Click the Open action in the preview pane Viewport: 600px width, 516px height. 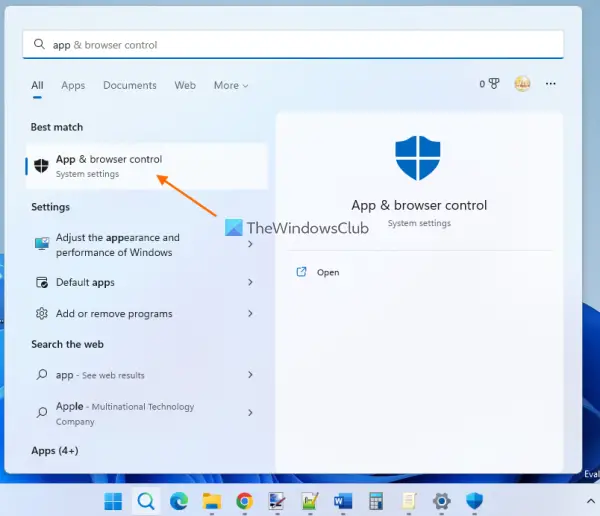[x=328, y=273]
